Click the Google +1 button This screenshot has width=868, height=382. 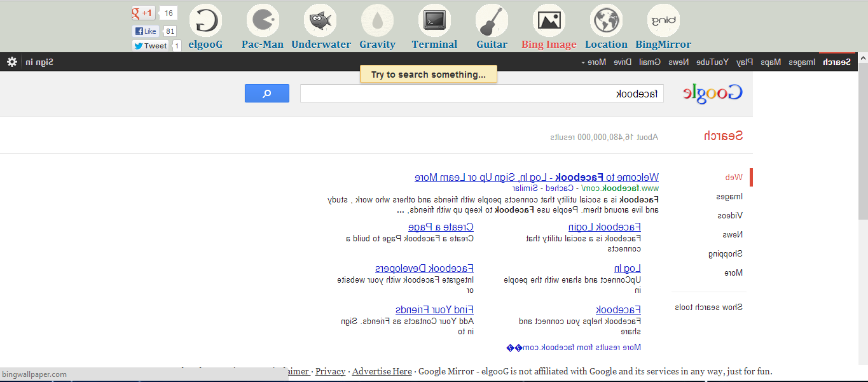pyautogui.click(x=143, y=13)
